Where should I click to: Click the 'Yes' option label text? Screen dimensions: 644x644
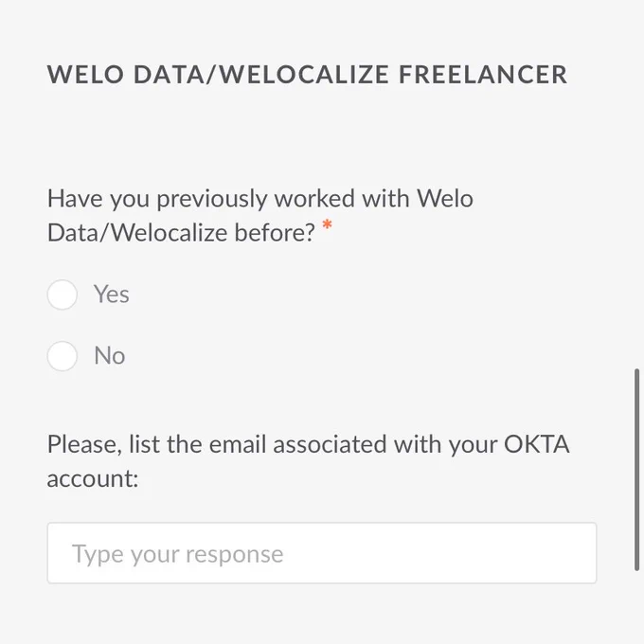pos(112,295)
